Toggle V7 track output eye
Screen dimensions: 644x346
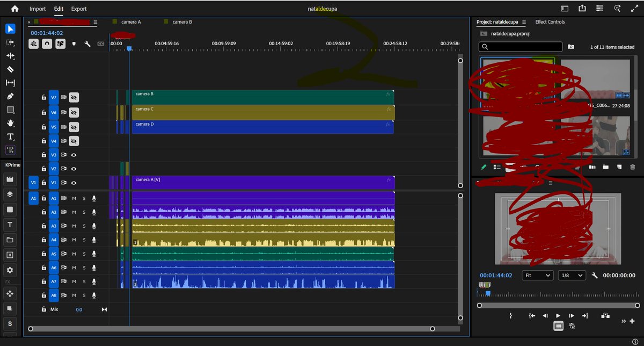(74, 97)
